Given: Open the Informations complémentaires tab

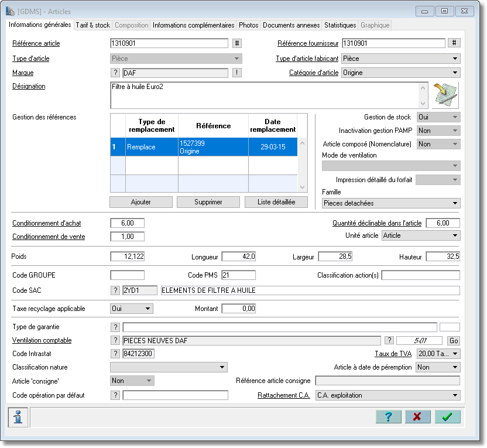Looking at the screenshot, I should (x=194, y=25).
